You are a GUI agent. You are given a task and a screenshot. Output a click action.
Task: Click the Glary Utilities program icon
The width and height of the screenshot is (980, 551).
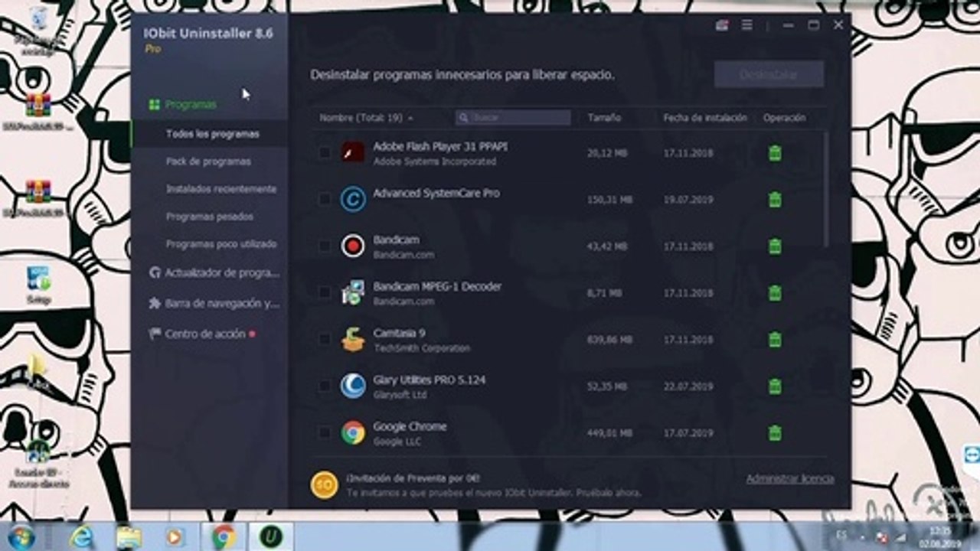(353, 386)
